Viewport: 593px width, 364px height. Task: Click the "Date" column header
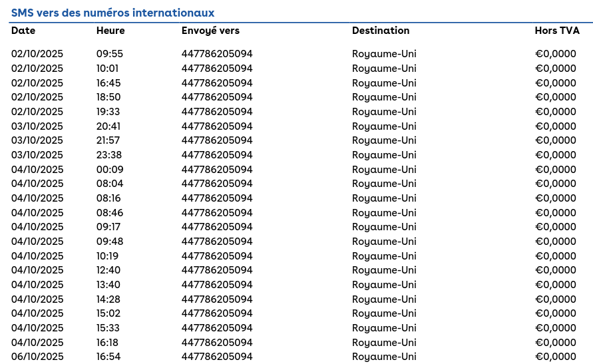pyautogui.click(x=23, y=31)
